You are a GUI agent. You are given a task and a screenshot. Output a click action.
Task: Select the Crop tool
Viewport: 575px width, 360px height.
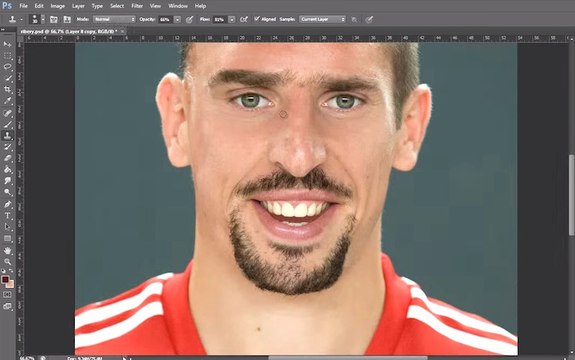(7, 90)
